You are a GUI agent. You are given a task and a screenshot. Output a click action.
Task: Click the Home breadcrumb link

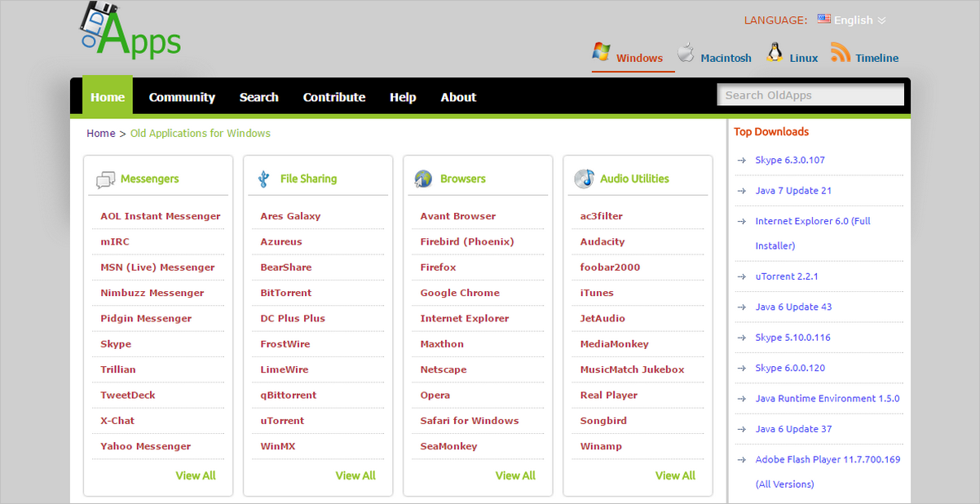101,133
